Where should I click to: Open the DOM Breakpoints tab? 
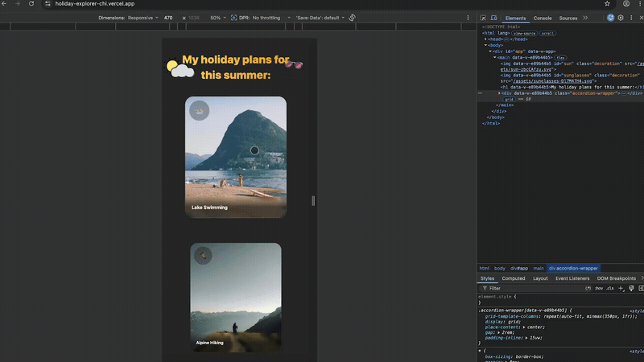pyautogui.click(x=616, y=278)
